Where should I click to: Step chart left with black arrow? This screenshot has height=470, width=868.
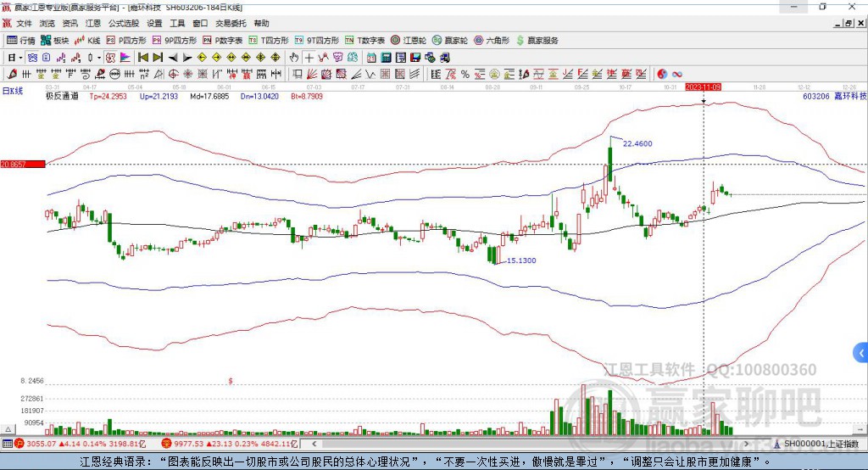coord(173,58)
